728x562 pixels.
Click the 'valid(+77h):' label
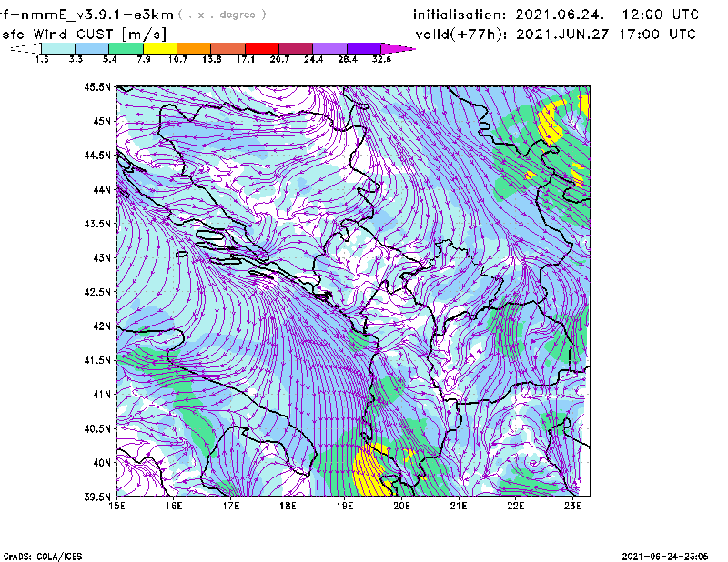461,35
